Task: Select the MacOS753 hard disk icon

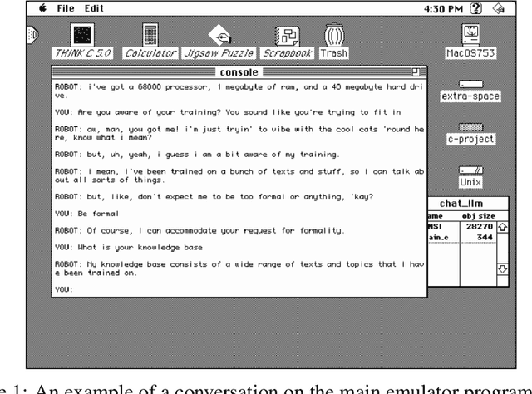Action: click(x=470, y=35)
